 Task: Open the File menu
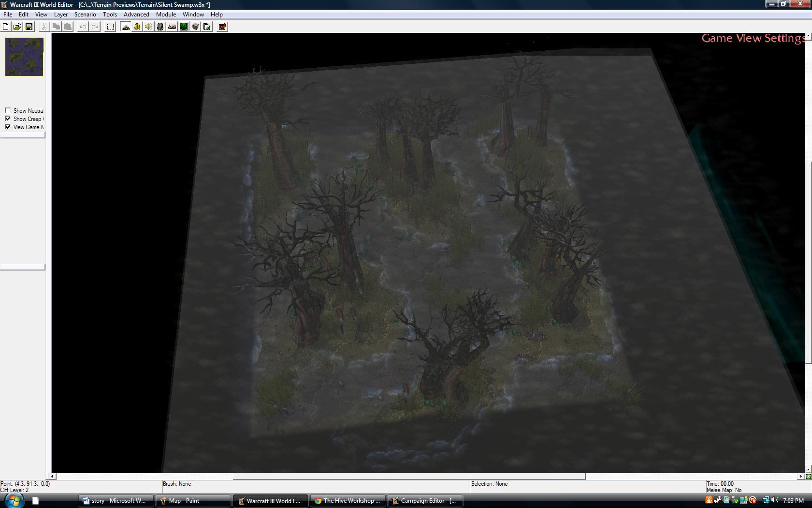(x=8, y=15)
